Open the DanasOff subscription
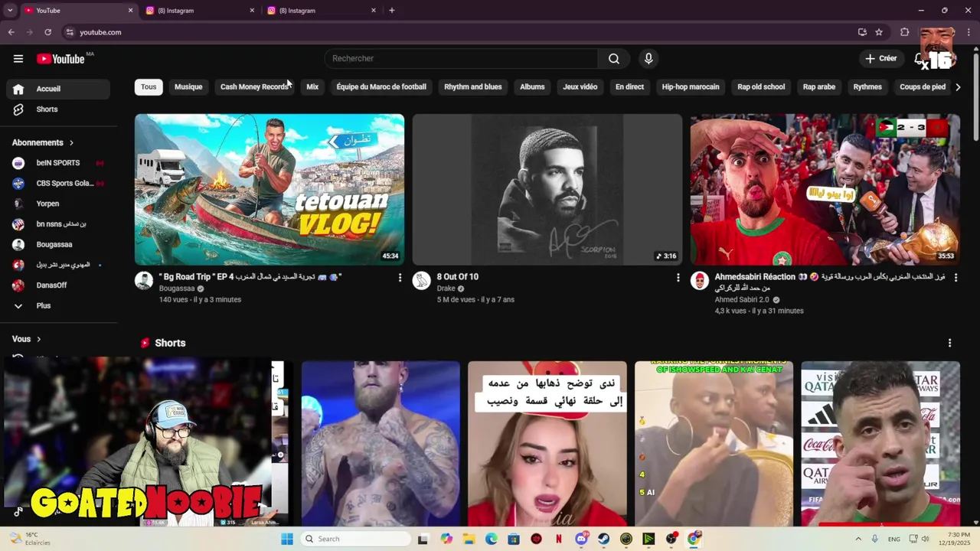 click(57, 285)
